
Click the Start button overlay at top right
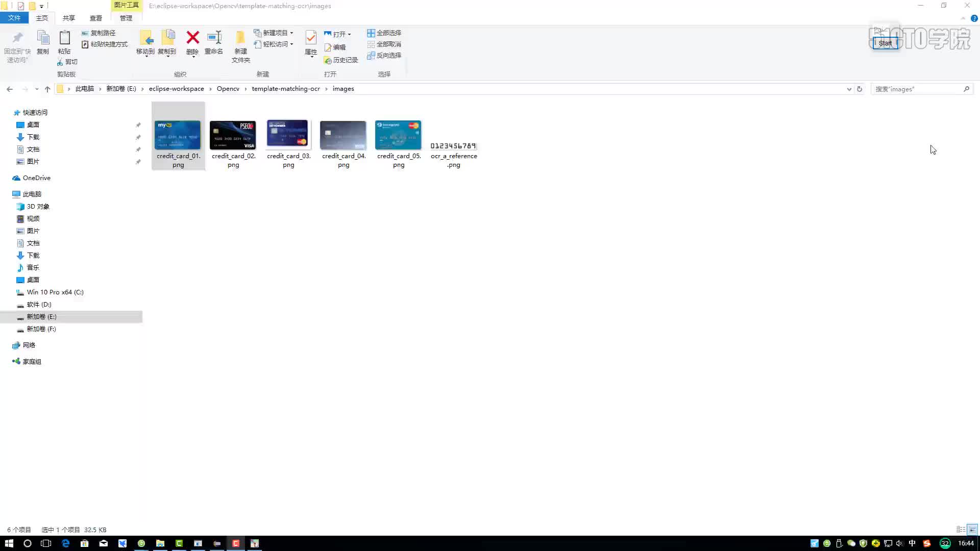885,43
